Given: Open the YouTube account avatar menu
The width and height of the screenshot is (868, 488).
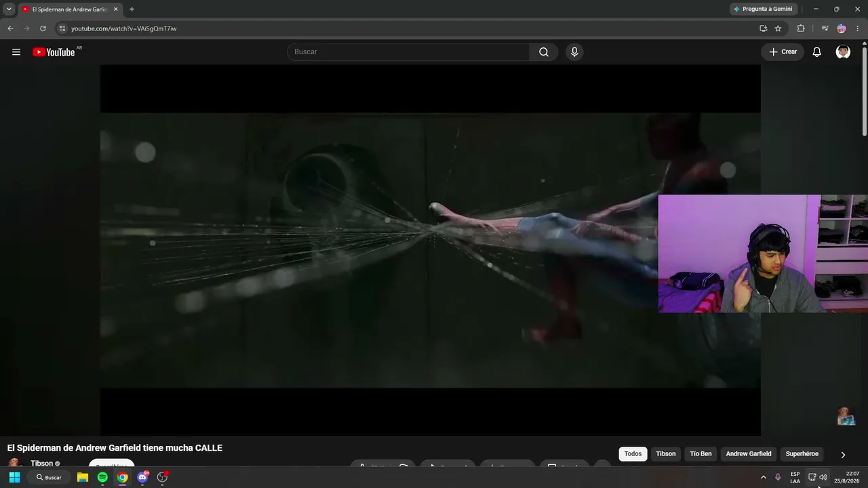Looking at the screenshot, I should pos(843,52).
